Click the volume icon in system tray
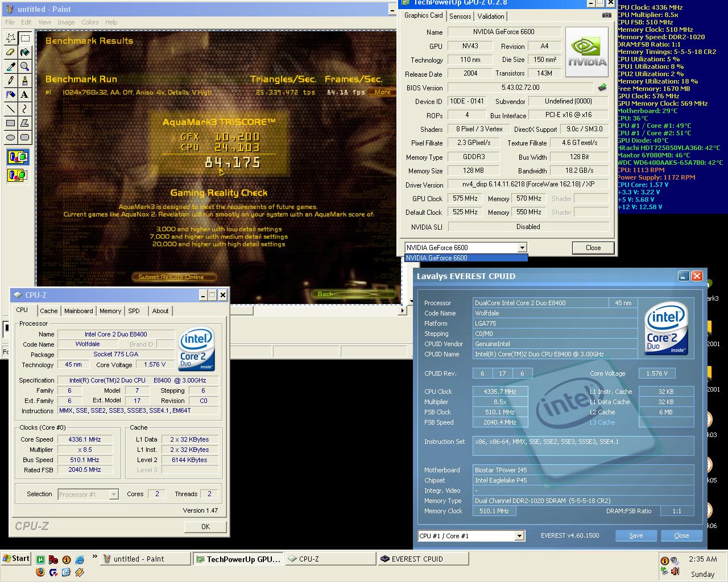This screenshot has width=728, height=582. point(675,572)
